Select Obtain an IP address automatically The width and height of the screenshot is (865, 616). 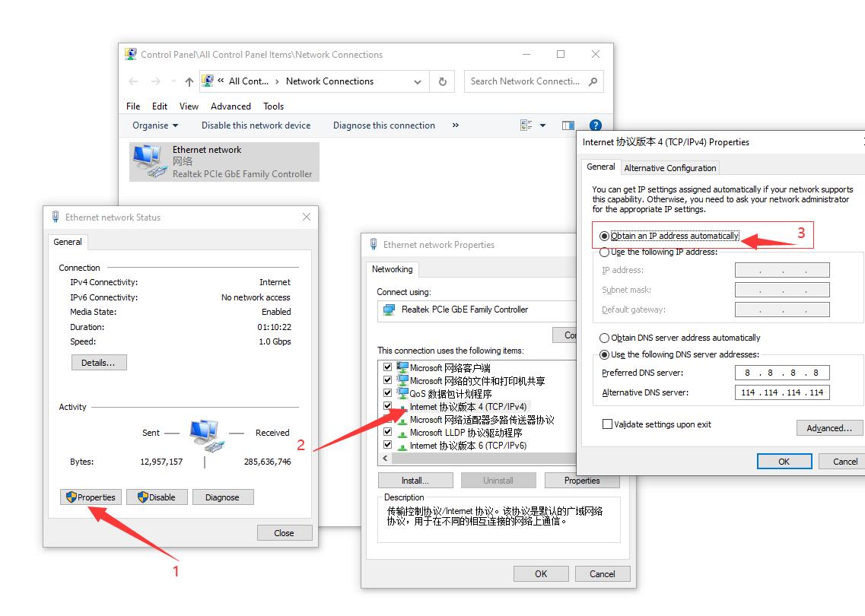click(x=605, y=237)
